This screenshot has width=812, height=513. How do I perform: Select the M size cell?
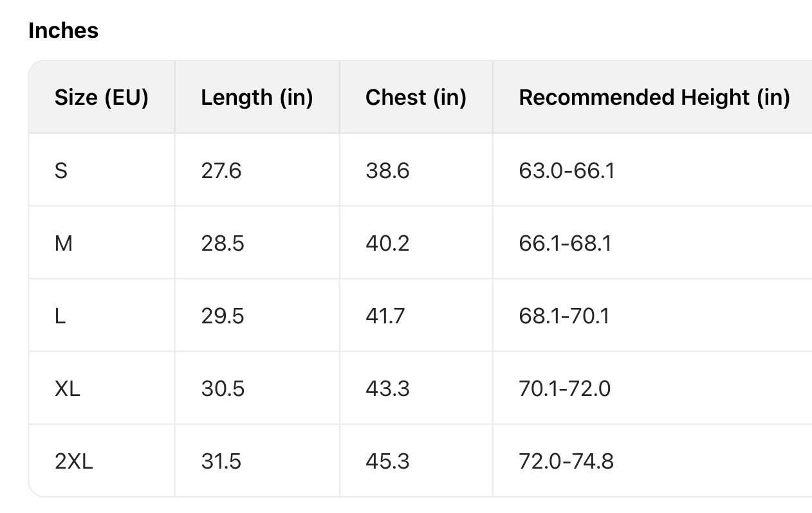pos(64,244)
